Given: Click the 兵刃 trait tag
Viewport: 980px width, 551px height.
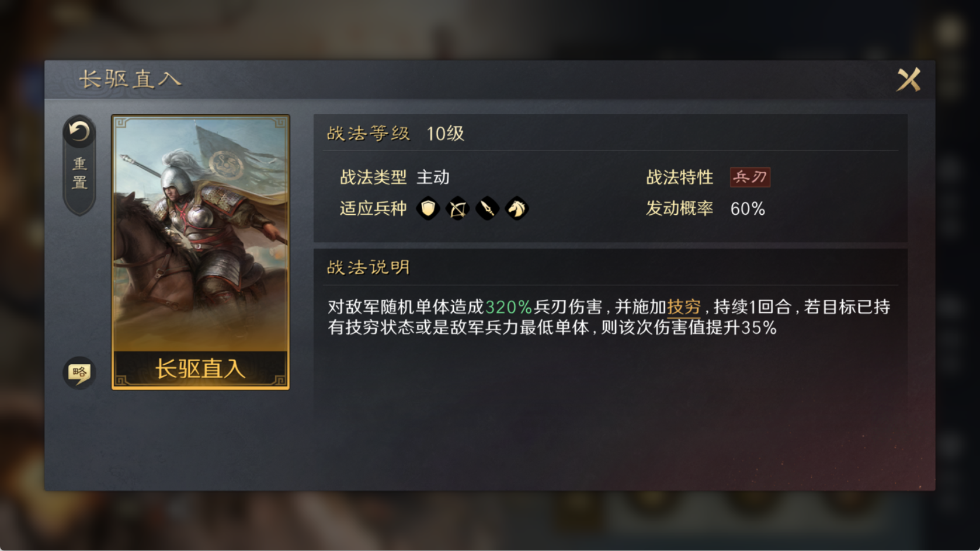Looking at the screenshot, I should coord(750,177).
